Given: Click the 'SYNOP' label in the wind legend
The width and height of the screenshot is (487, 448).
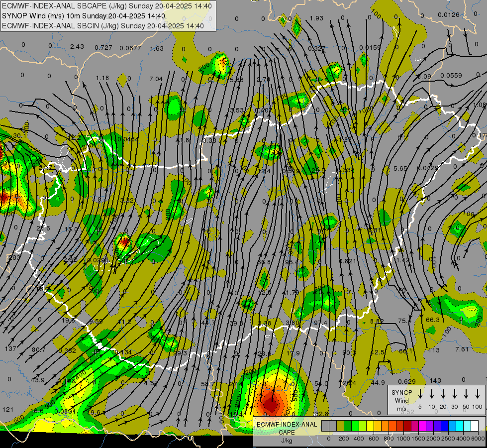Looking at the screenshot, I should (401, 393).
